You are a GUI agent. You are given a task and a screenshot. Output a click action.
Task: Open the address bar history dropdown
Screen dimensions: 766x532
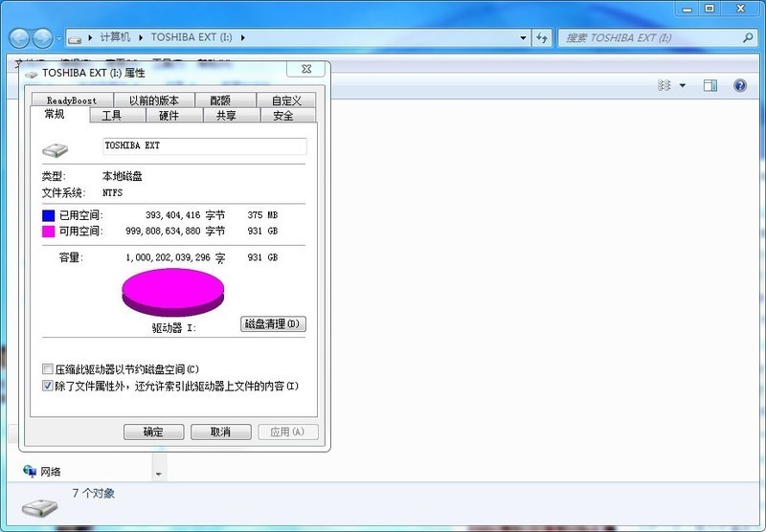523,37
